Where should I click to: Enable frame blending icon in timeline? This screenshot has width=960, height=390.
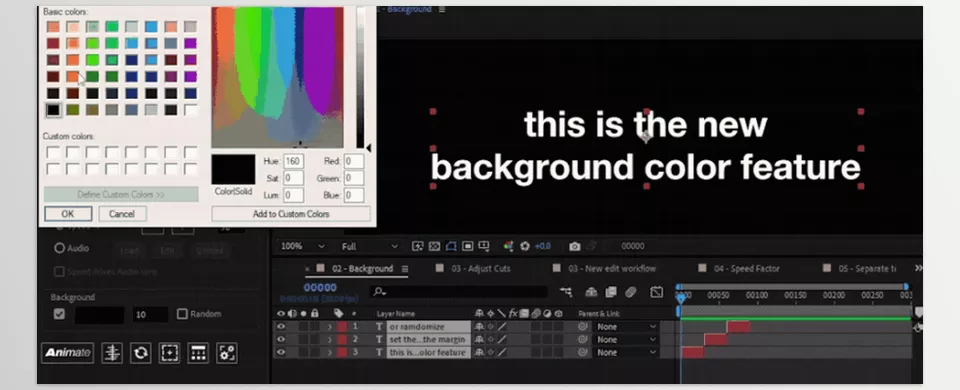click(x=611, y=292)
